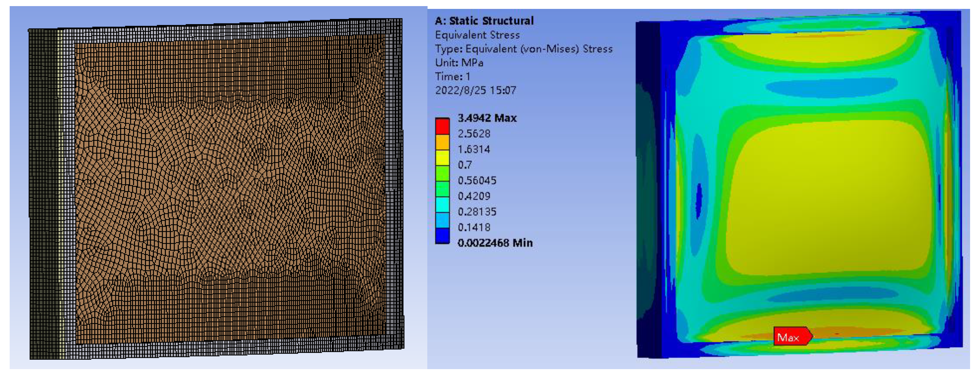This screenshot has width=980, height=377.
Task: Click the dark blue elliptical low-stress spot
Action: [698, 200]
